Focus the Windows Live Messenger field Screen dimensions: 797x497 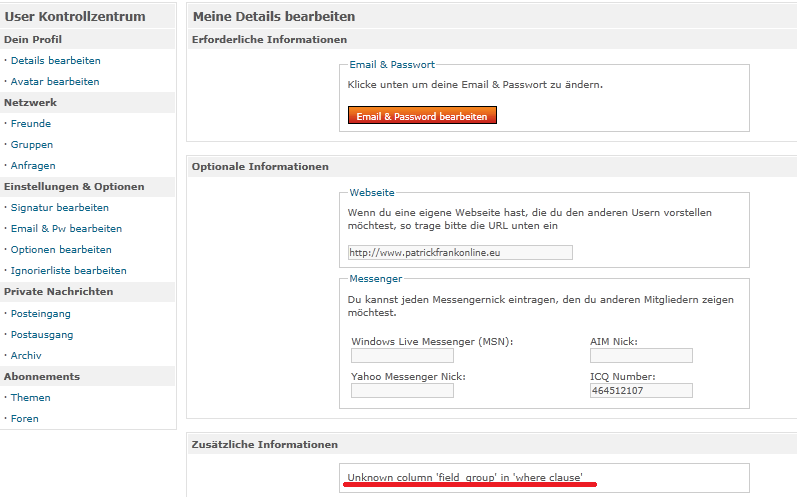pos(402,355)
